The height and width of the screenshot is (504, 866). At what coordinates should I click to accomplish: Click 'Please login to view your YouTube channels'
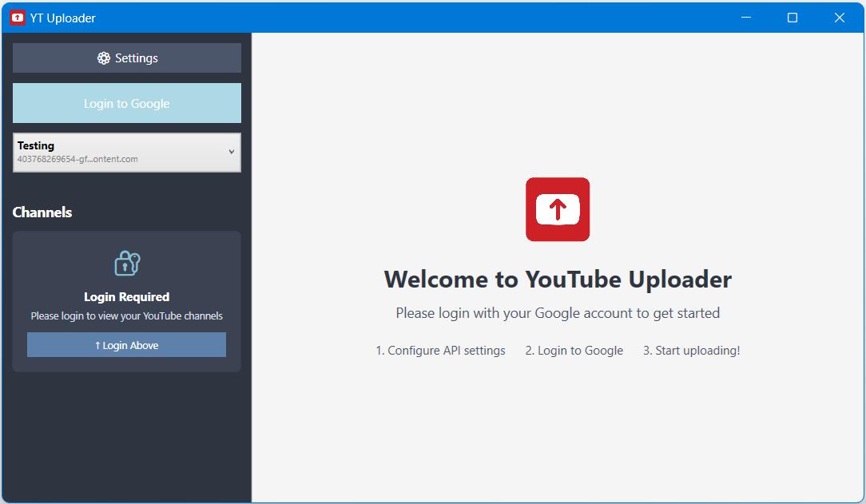(126, 315)
